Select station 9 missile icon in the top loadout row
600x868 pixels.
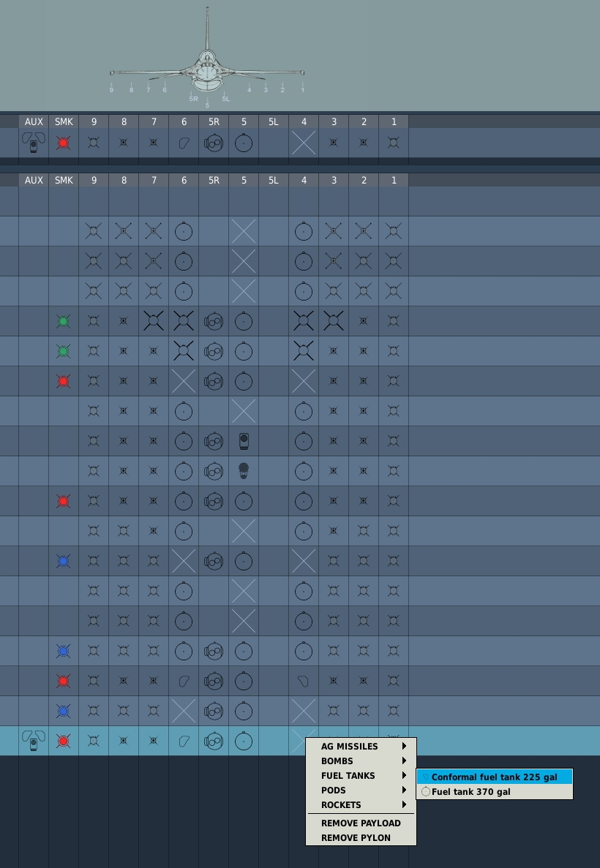tap(94, 143)
